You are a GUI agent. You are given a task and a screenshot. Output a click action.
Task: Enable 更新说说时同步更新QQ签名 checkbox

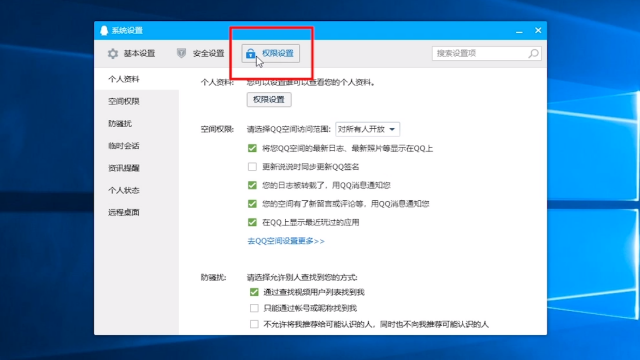pos(252,167)
